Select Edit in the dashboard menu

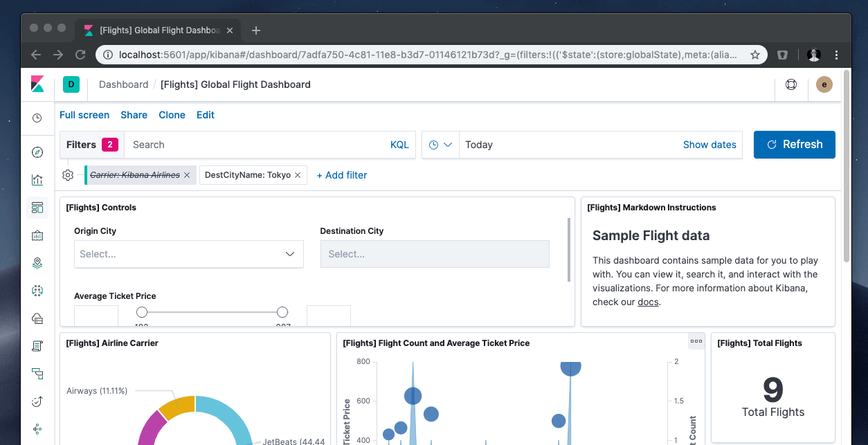click(206, 115)
